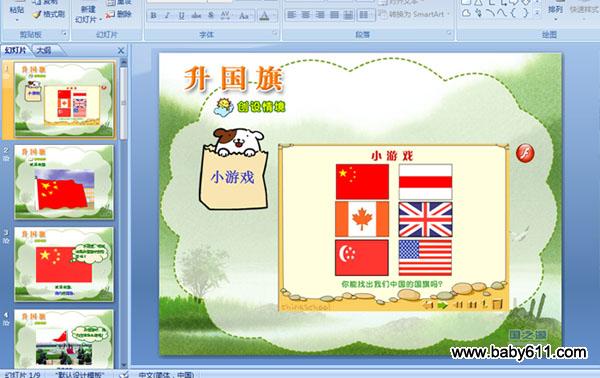Align text to the left
Screen dimensions: 600x378
tap(292, 15)
